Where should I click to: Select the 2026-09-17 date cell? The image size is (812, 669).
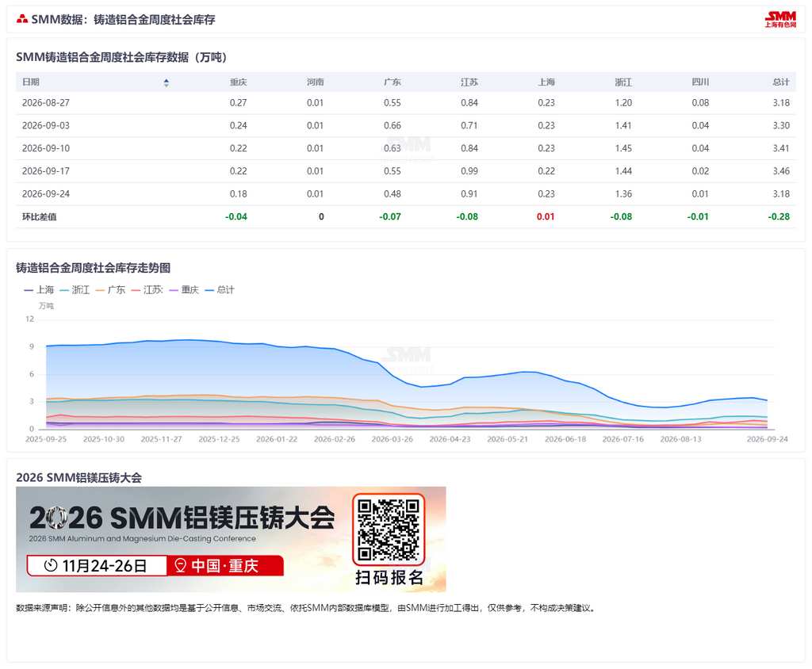point(45,171)
